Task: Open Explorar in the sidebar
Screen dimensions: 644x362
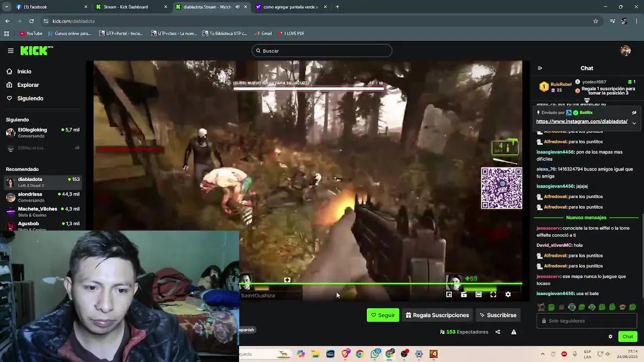Action: 28,85
